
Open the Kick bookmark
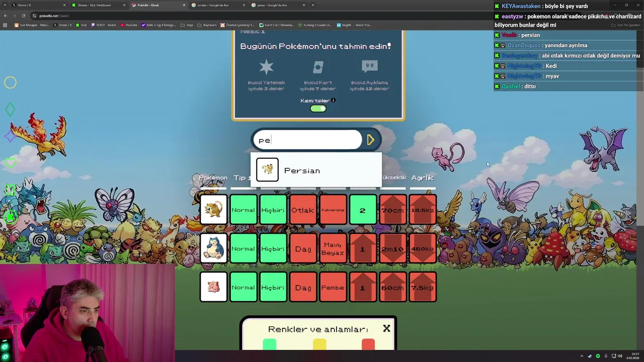click(82, 25)
